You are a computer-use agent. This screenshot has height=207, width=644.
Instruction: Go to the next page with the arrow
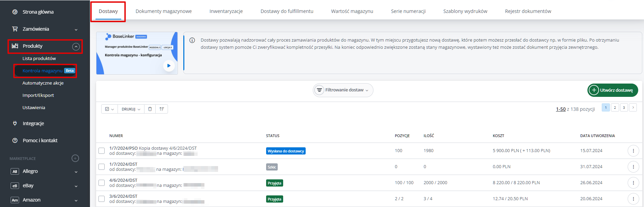(633, 107)
